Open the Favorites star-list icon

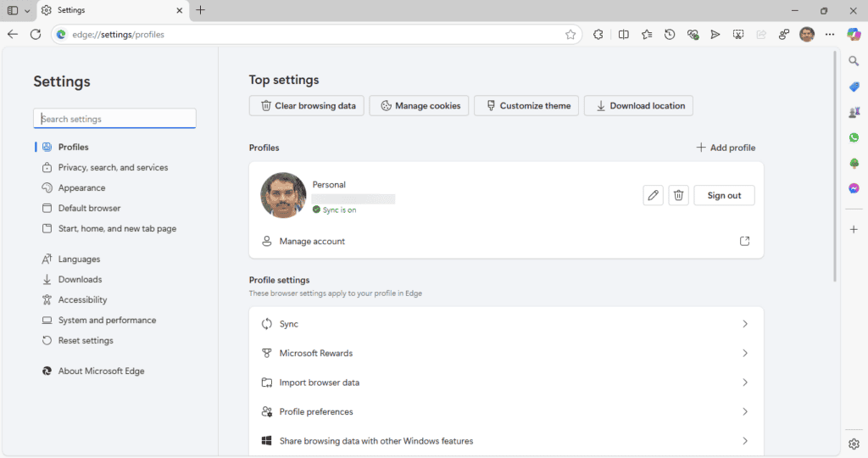[x=647, y=34]
